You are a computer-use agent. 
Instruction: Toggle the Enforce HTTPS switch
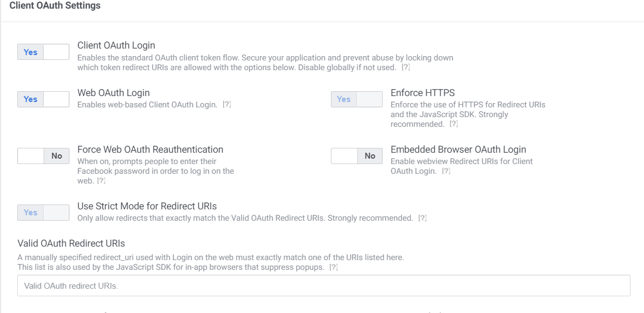357,99
